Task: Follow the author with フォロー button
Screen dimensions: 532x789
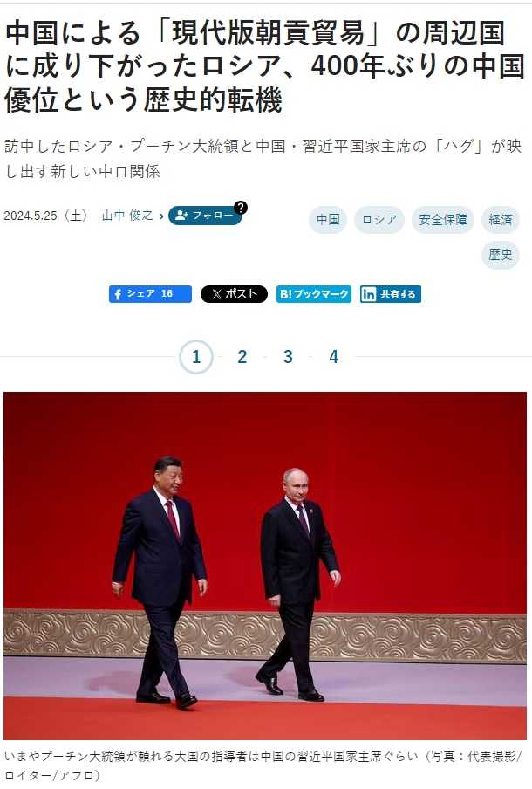Action: (205, 216)
